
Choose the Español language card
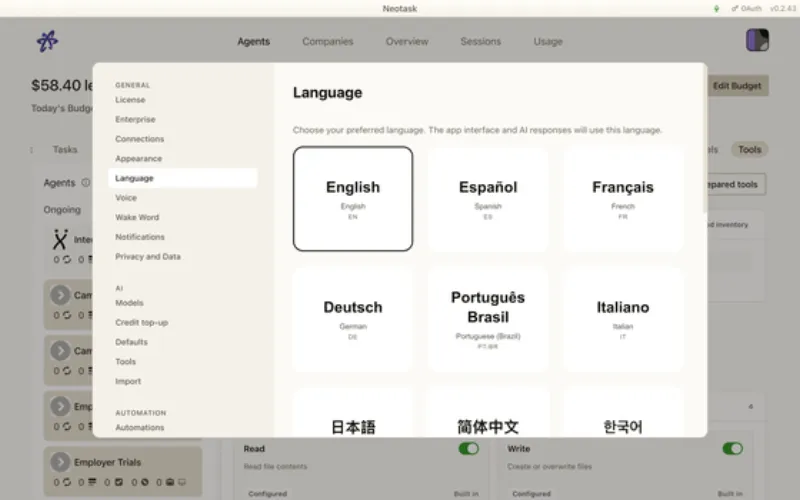488,198
